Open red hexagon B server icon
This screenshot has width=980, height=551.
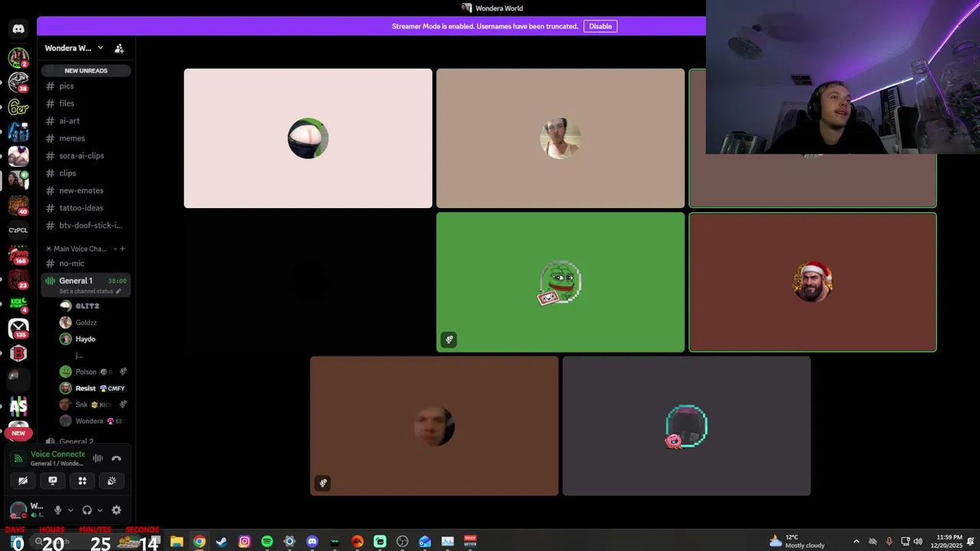(18, 354)
